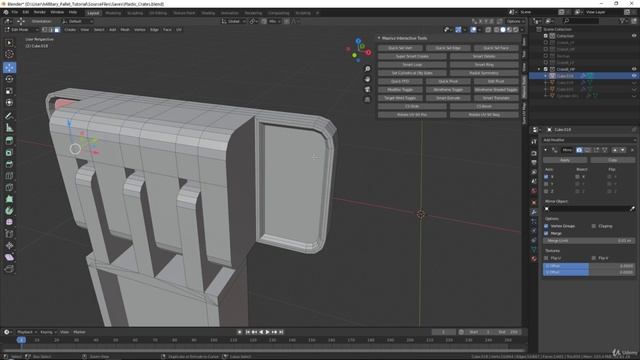
Task: Open the Global transform orientation dropdown
Action: click(233, 21)
